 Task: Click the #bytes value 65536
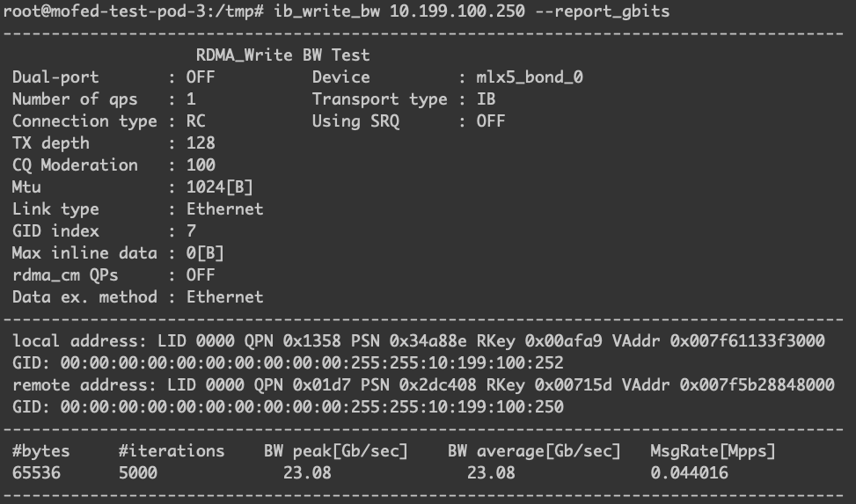click(36, 473)
